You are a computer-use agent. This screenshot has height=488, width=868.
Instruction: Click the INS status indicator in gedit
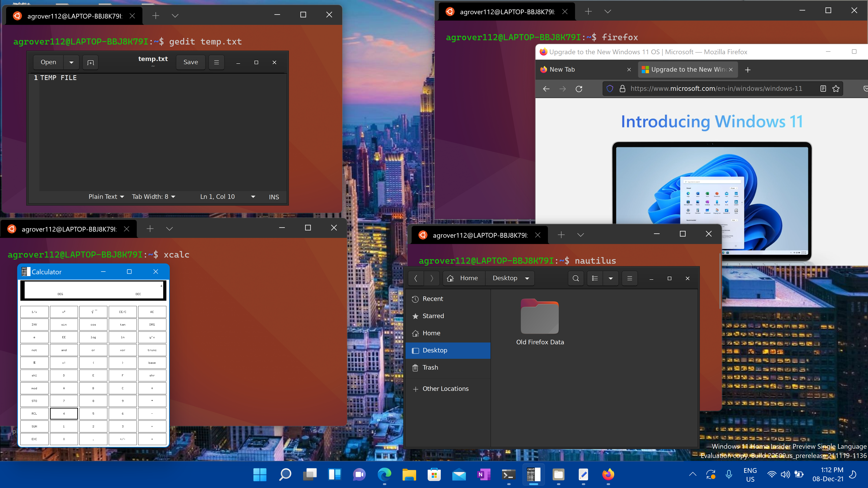pyautogui.click(x=274, y=197)
